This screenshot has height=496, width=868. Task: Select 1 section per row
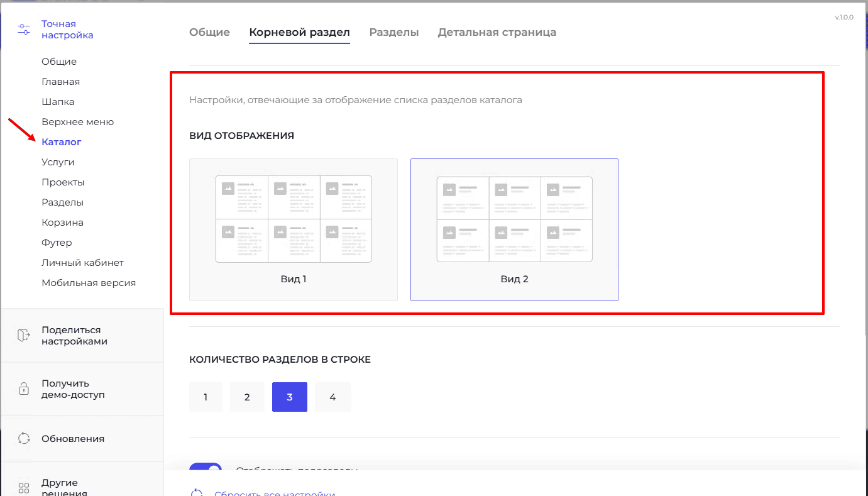(206, 397)
